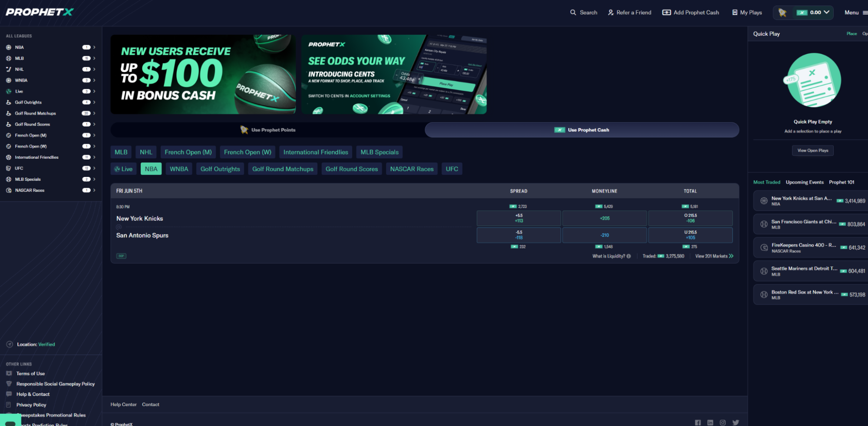This screenshot has height=426, width=868.
Task: Click the Add Prophet Cash money icon
Action: click(x=667, y=13)
